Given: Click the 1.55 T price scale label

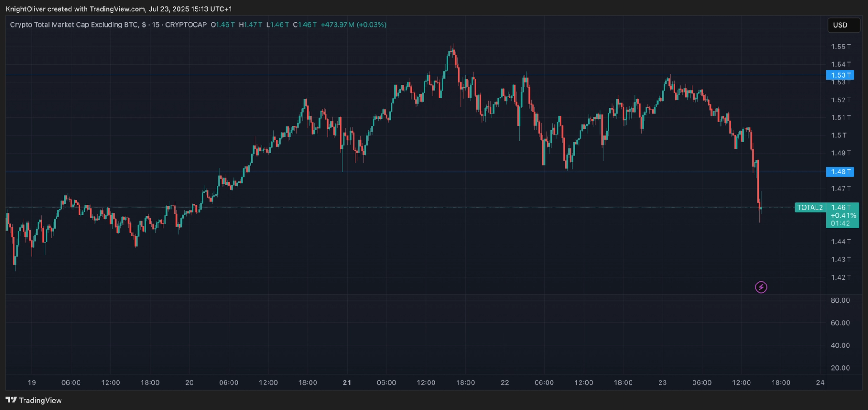Looking at the screenshot, I should 841,47.
